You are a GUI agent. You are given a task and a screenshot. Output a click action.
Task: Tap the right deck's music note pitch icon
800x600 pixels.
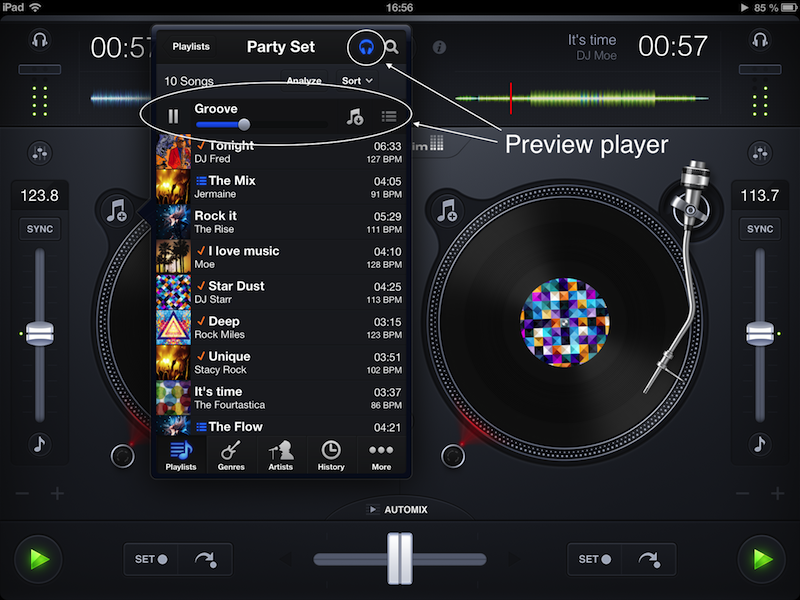click(760, 443)
